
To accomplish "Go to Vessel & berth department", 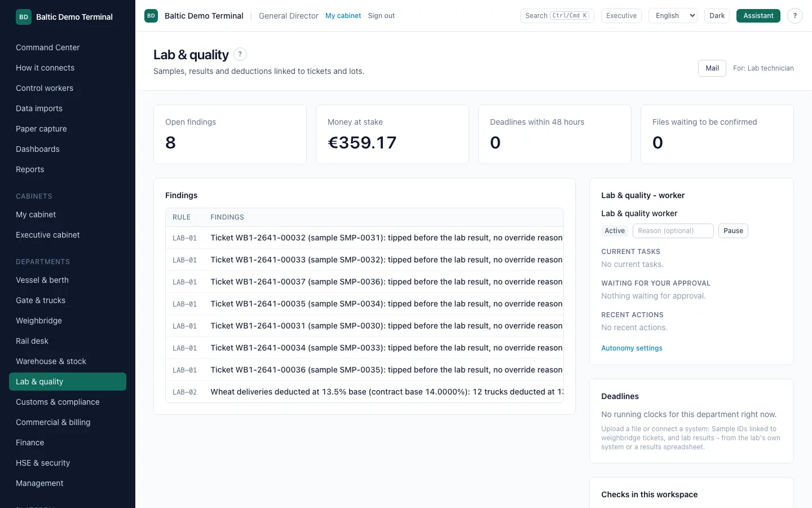I will click(x=68, y=280).
